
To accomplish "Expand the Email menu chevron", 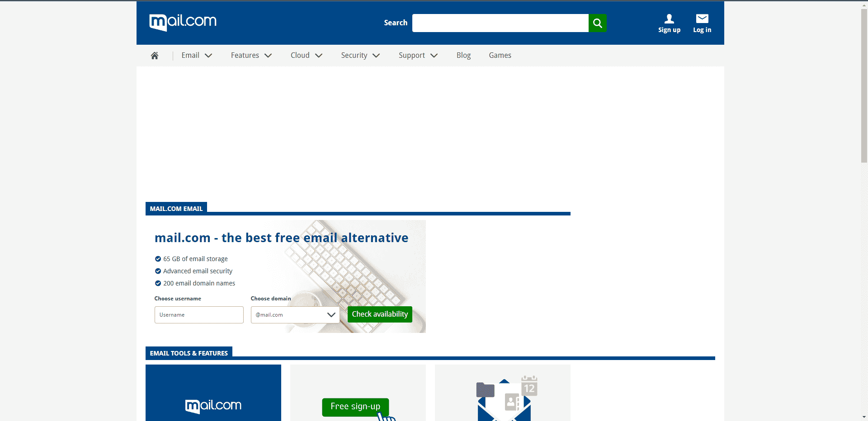I will pos(208,56).
